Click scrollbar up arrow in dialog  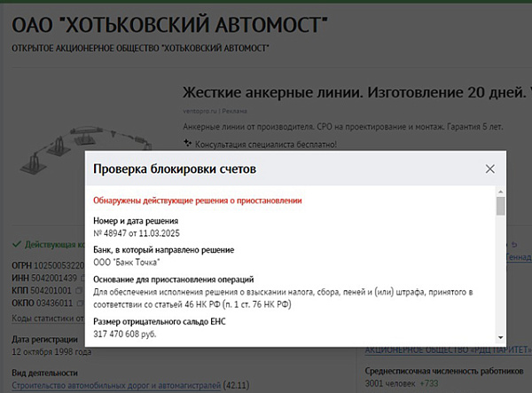pos(500,192)
